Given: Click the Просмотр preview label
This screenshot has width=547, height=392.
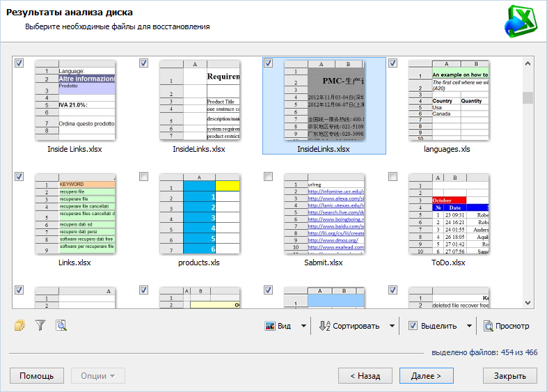Looking at the screenshot, I should pyautogui.click(x=512, y=326).
